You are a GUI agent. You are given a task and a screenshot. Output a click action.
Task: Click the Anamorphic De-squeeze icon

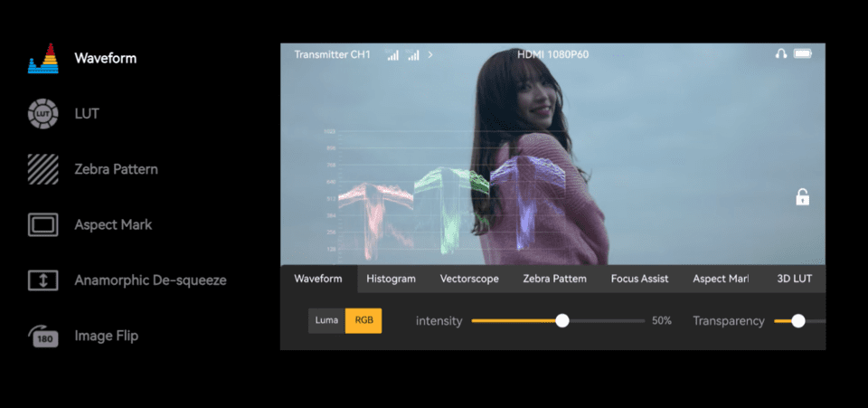tap(42, 280)
